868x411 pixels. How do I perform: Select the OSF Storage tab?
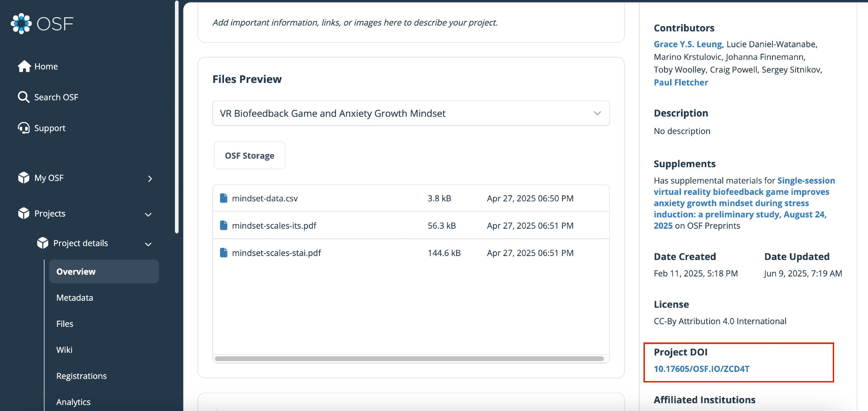coord(250,156)
